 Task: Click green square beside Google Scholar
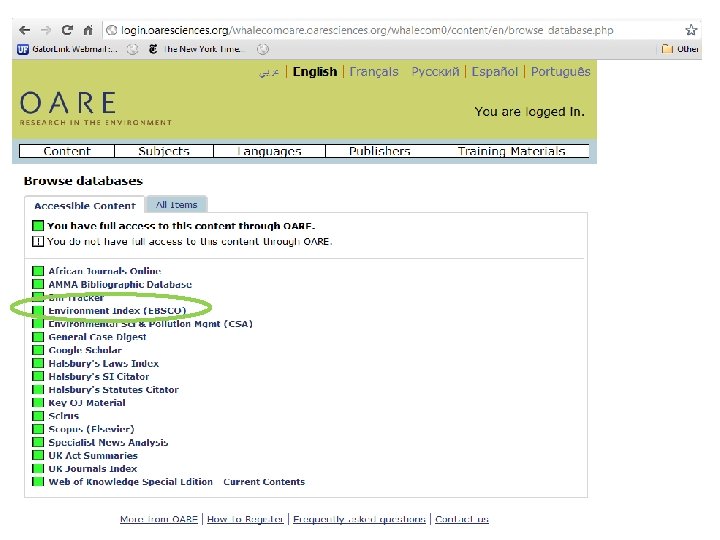38,350
